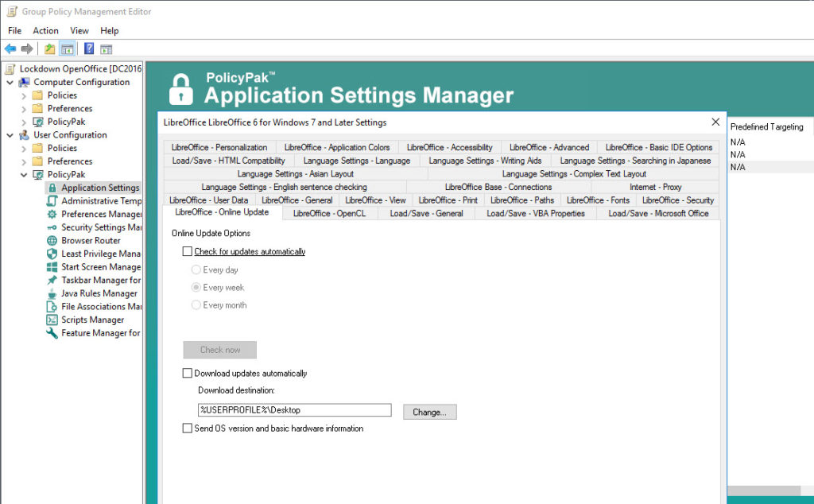Open LibreOffice - User Data tab

209,200
